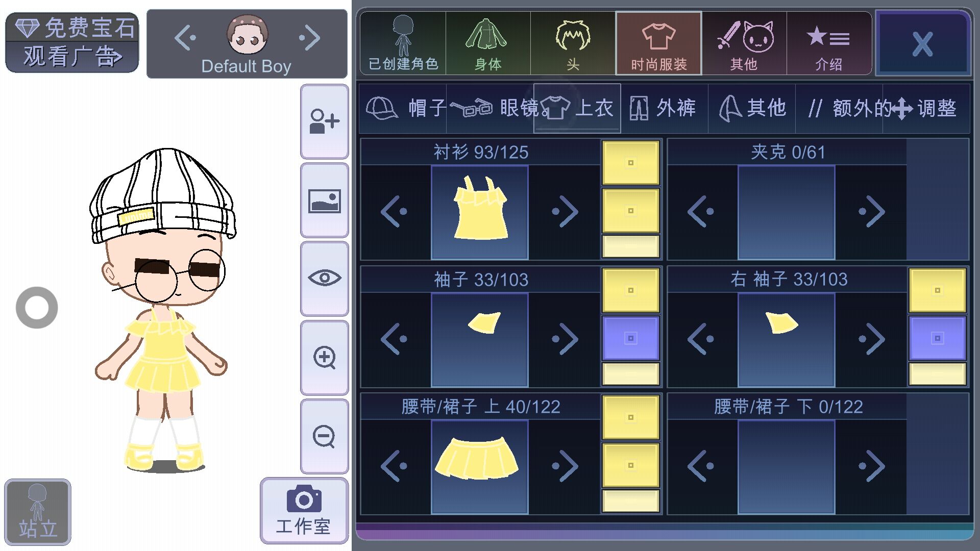Select the 帽子 hat category
This screenshot has height=551, width=980.
tap(403, 108)
